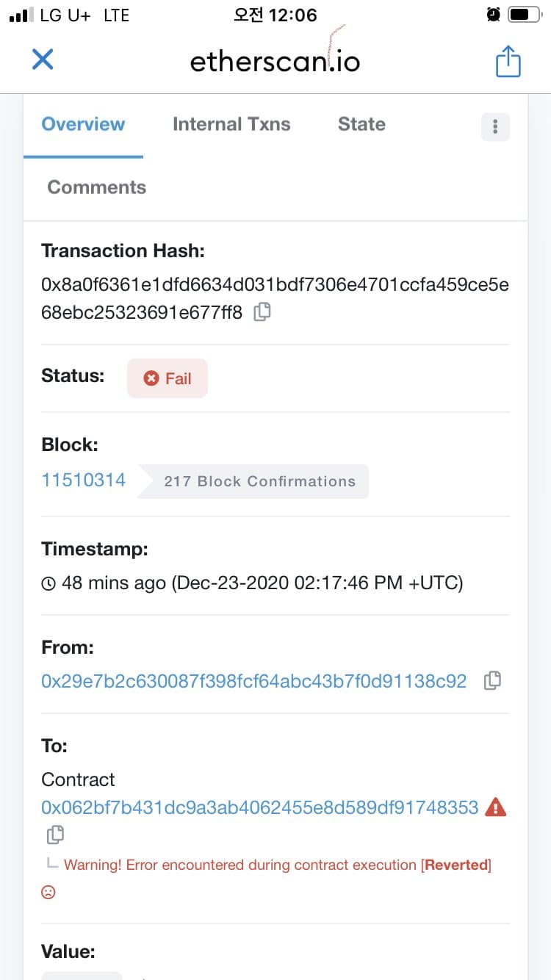The image size is (551, 980).
Task: Switch to the Internal Txns tab
Action: click(x=231, y=124)
